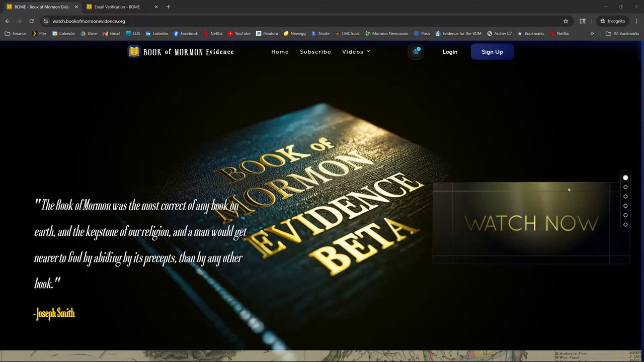Screen dimensions: 644x362
Task: View site information icon in address bar
Action: click(x=46, y=21)
